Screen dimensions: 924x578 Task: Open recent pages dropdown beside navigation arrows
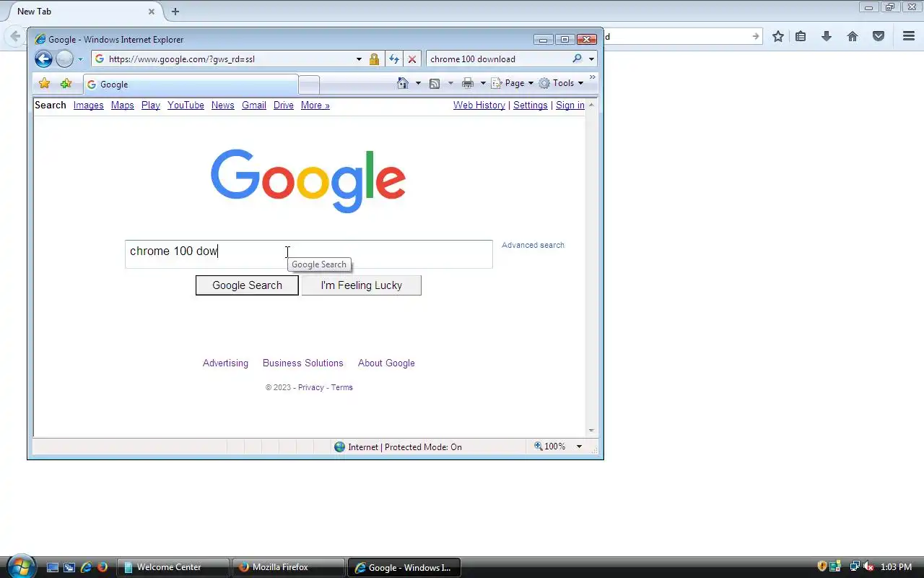(80, 59)
